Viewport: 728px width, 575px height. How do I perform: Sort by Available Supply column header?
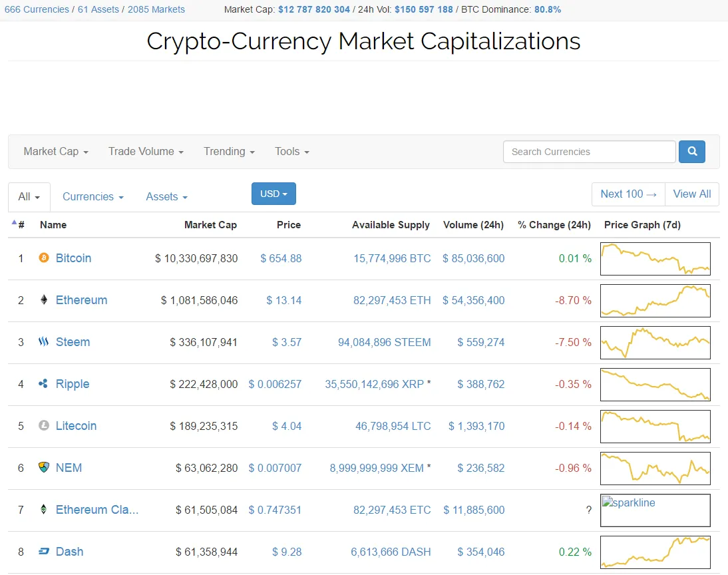(x=391, y=225)
